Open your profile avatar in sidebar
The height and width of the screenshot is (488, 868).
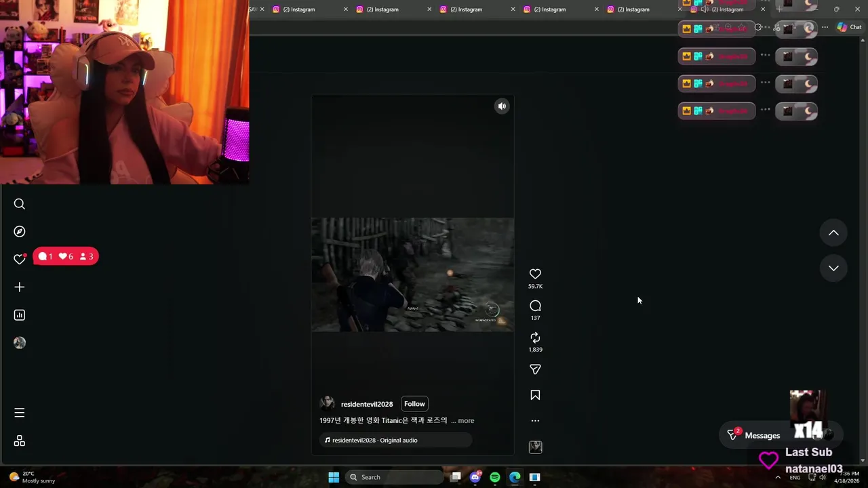coord(20,343)
